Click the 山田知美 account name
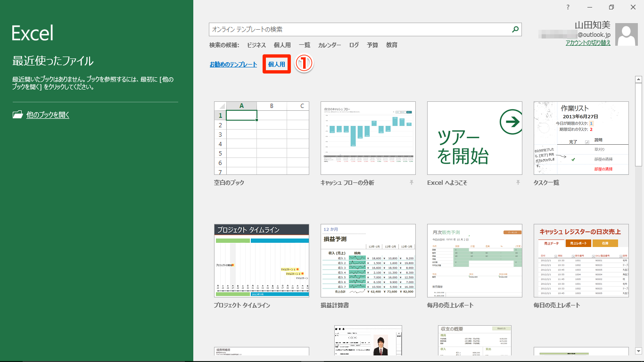The width and height of the screenshot is (644, 362). point(593,25)
